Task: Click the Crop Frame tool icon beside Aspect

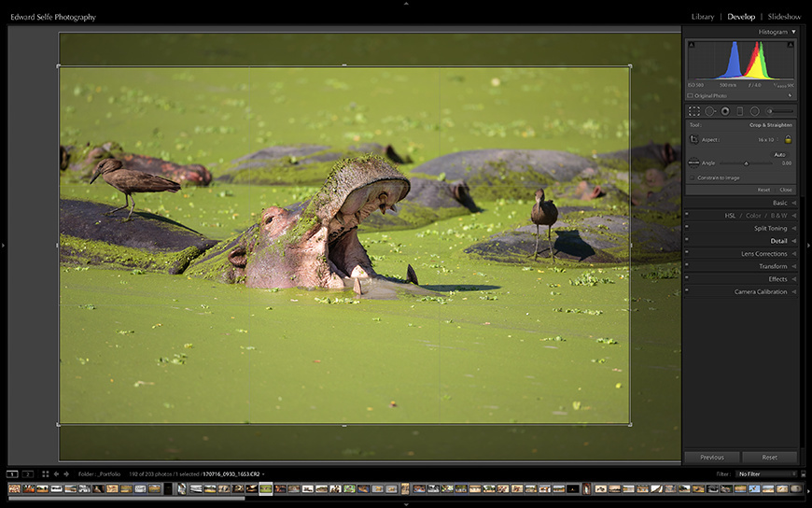Action: (x=693, y=139)
